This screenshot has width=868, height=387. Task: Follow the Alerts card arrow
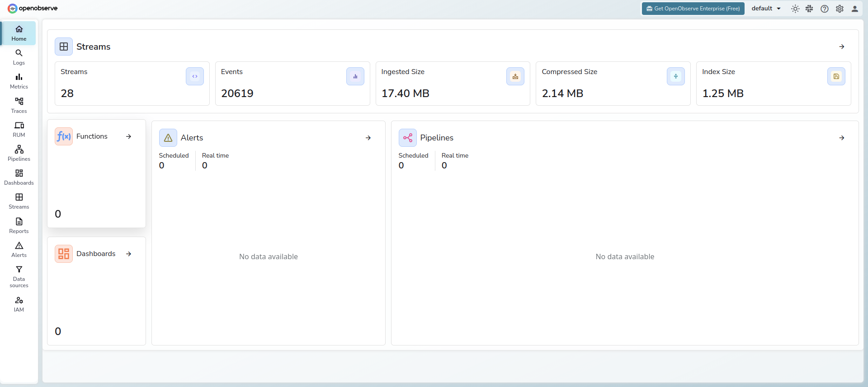(368, 138)
